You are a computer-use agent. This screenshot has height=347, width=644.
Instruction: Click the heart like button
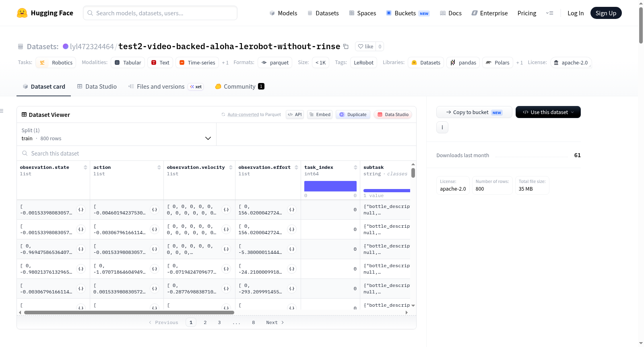[x=365, y=46]
